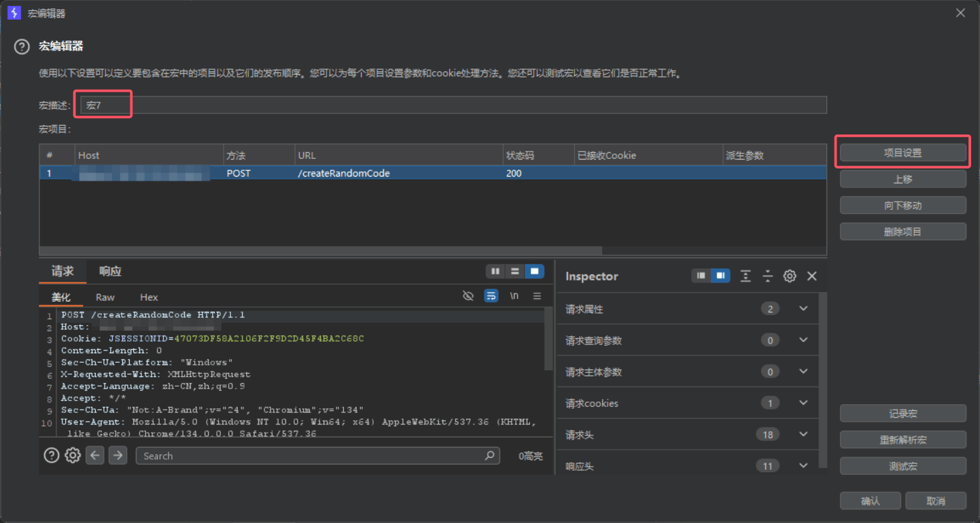The width and height of the screenshot is (980, 523).
Task: Switch to side-by-side request/response layout
Action: tap(495, 272)
